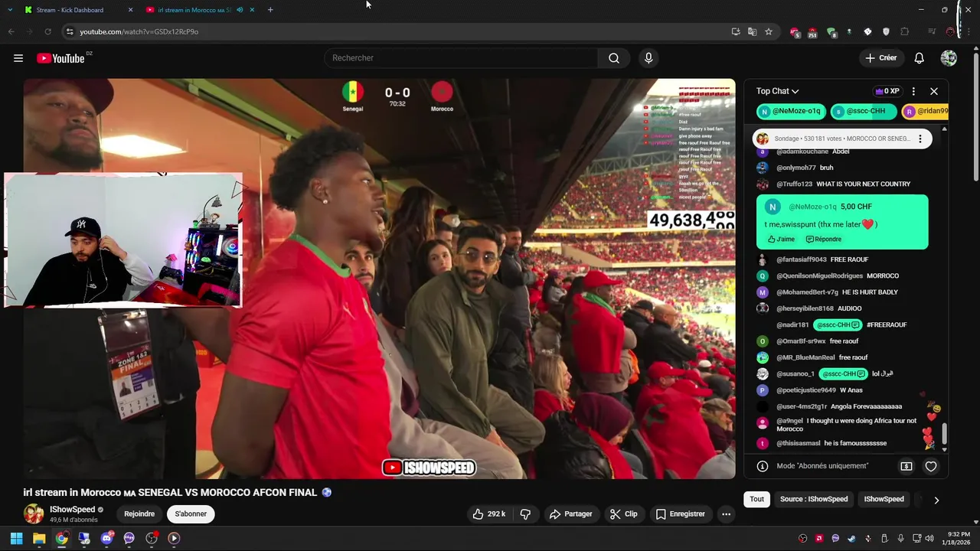Open the YouTube guide hamburger menu
The image size is (980, 551).
18,58
